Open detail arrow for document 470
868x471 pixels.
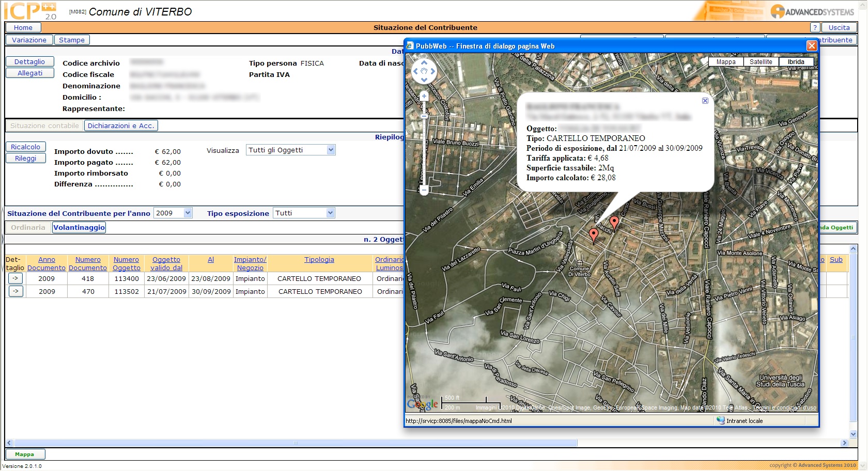(16, 291)
